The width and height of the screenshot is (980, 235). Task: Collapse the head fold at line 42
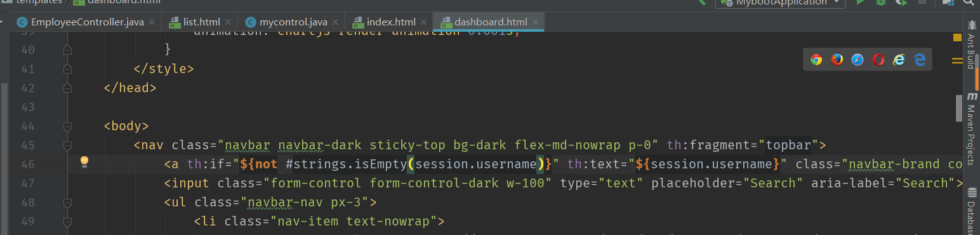tap(67, 88)
